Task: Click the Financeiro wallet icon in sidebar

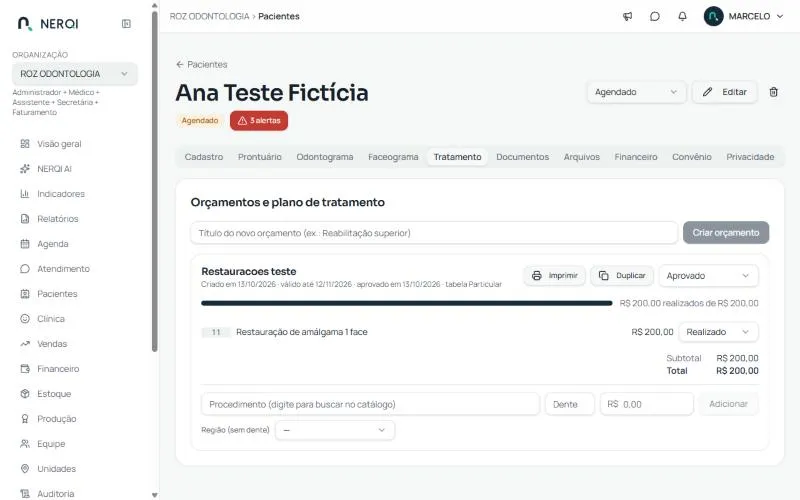Action: [24, 369]
